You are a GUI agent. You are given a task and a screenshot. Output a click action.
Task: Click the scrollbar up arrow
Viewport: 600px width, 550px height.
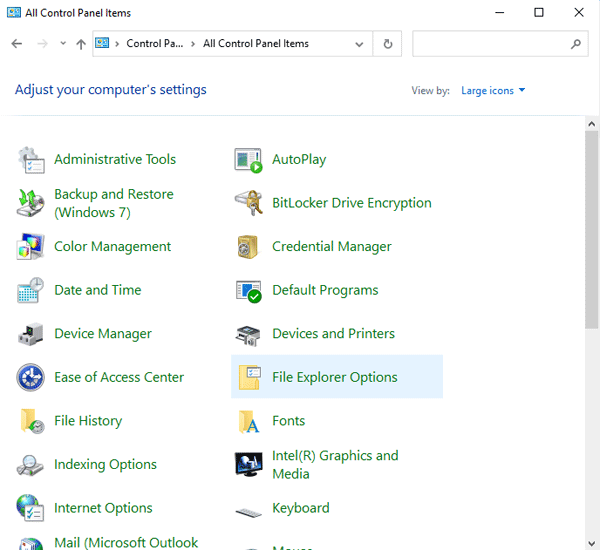click(592, 124)
